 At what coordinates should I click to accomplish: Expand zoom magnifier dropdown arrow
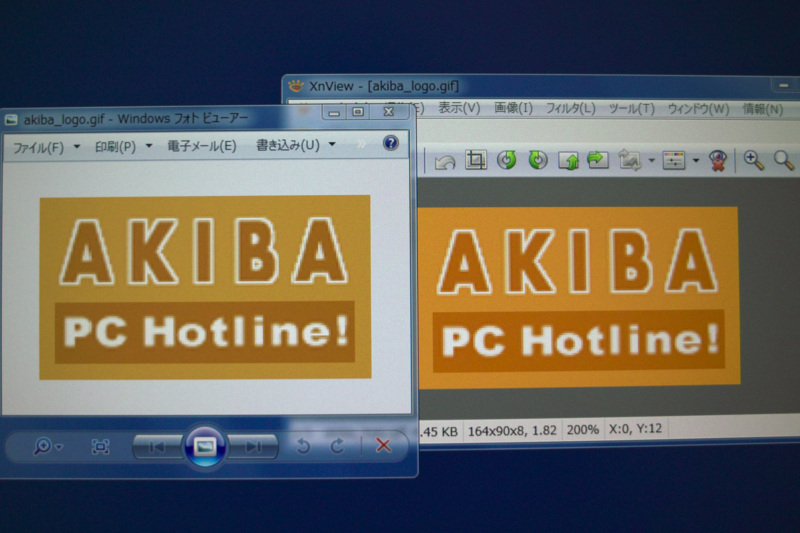tap(59, 447)
